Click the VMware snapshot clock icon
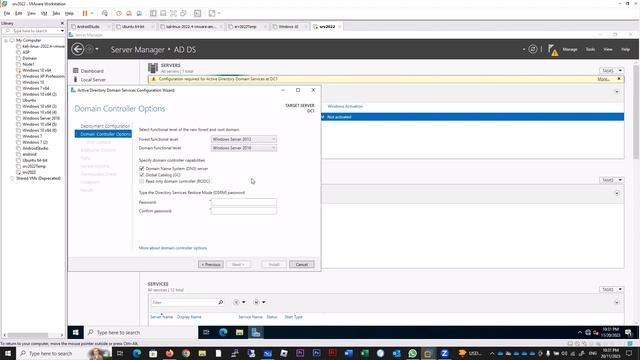 (x=119, y=13)
